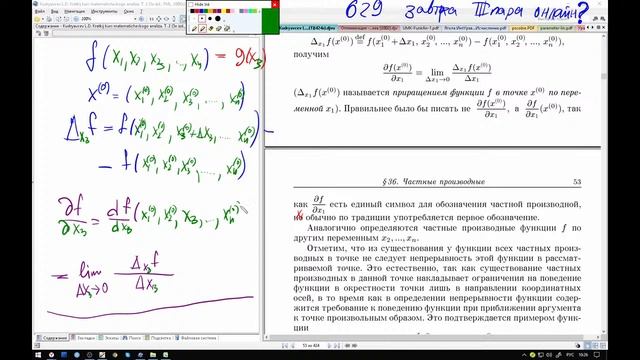Close the ink toolbar with red X

(x=275, y=5)
